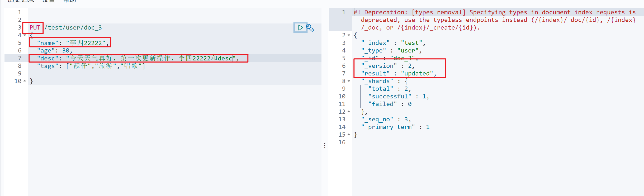Viewport: 644px width, 196px height.
Task: Click the "age": 30 line
Action: pos(55,50)
